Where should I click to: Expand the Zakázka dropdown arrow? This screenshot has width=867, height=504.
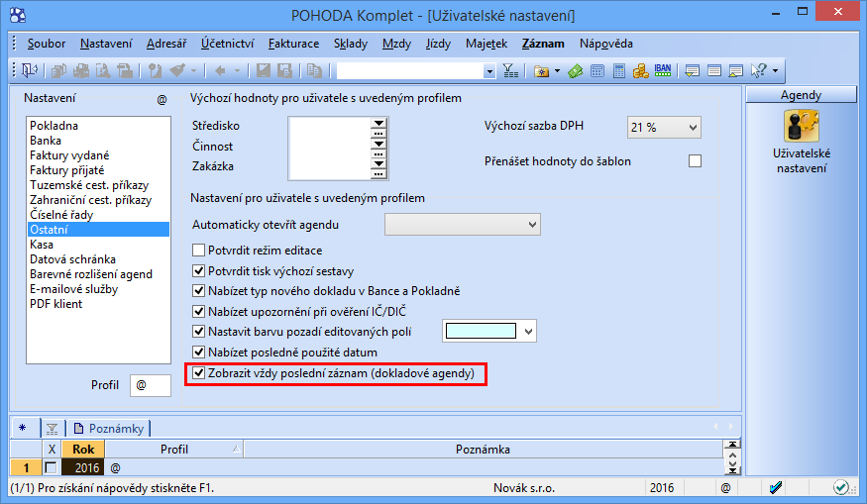pyautogui.click(x=379, y=163)
